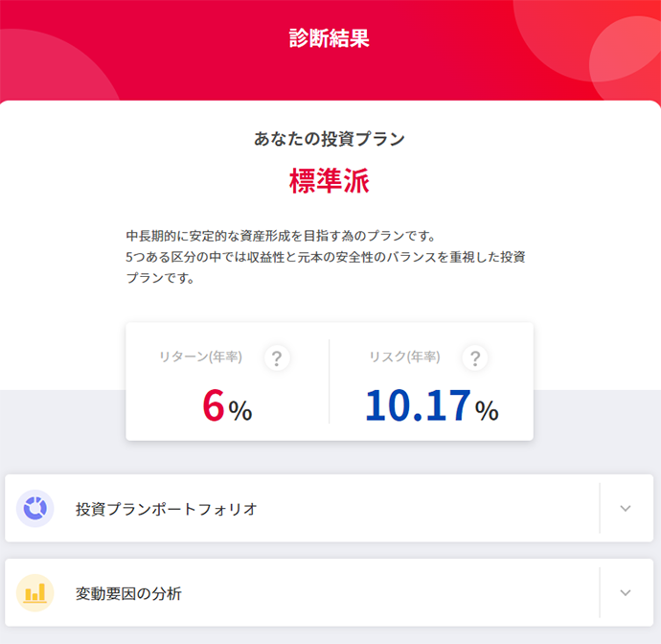Click the divider between return and risk
661x644 pixels.
[x=330, y=381]
